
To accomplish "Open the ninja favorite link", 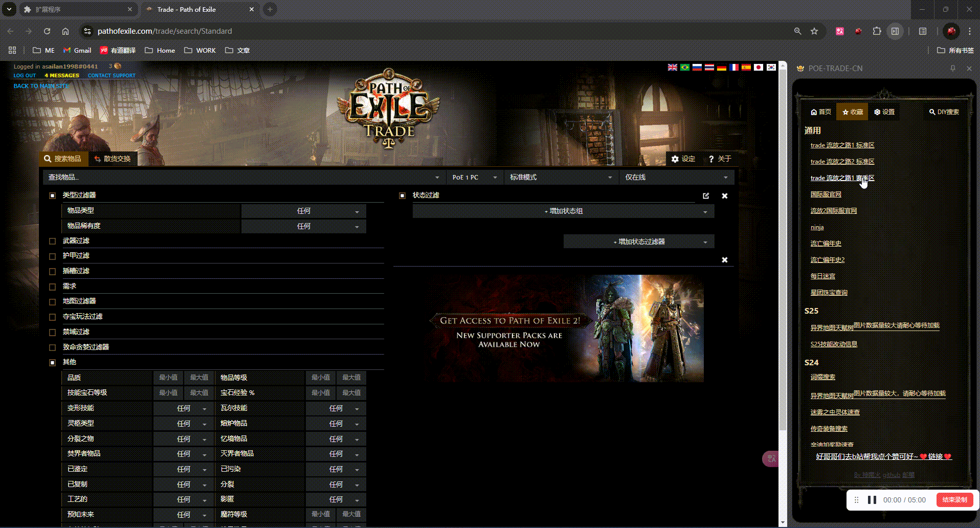I will click(x=817, y=227).
